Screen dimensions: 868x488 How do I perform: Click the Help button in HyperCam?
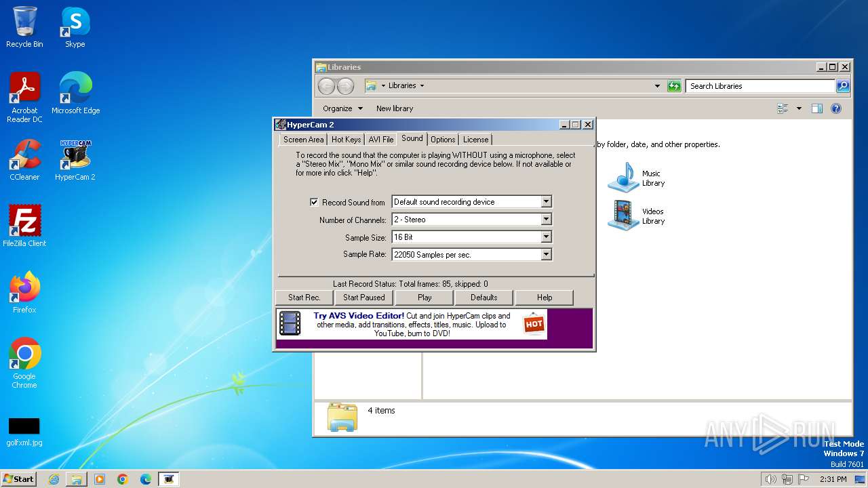coord(545,298)
